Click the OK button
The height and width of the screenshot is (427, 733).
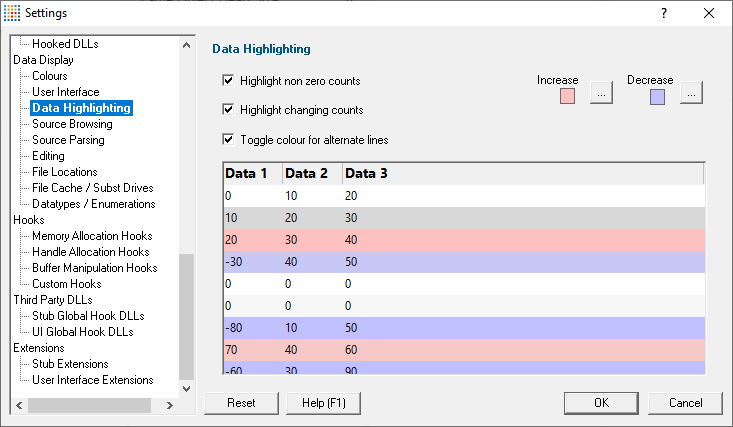[601, 403]
